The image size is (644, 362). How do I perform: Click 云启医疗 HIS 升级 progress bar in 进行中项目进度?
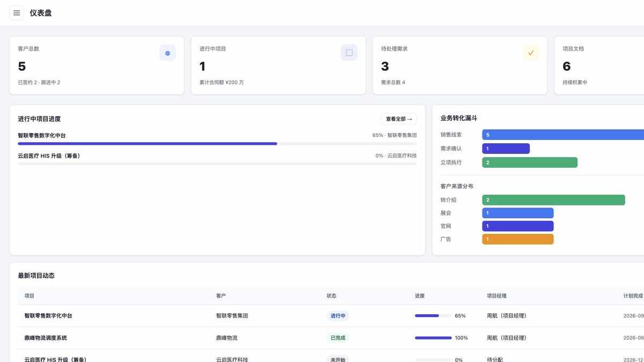(x=217, y=164)
